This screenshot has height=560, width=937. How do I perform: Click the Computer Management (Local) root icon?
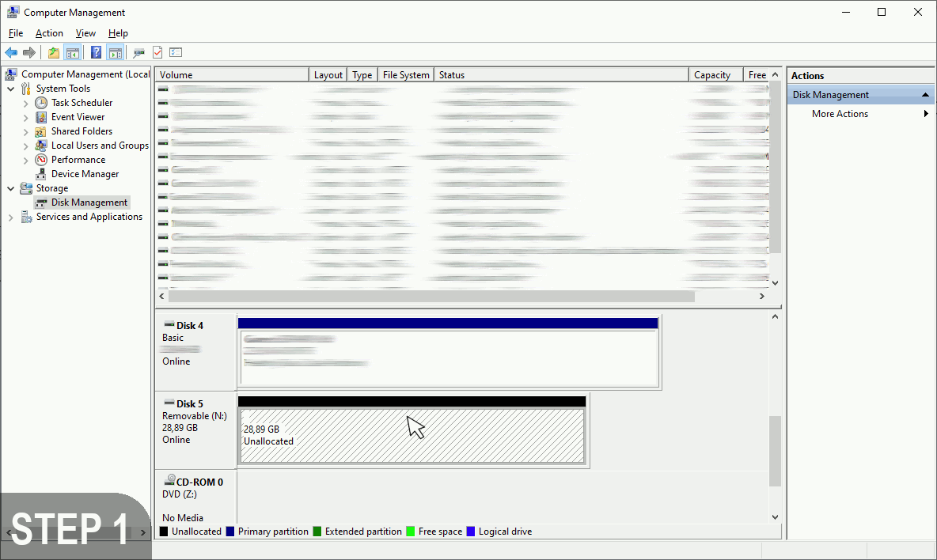pos(11,74)
